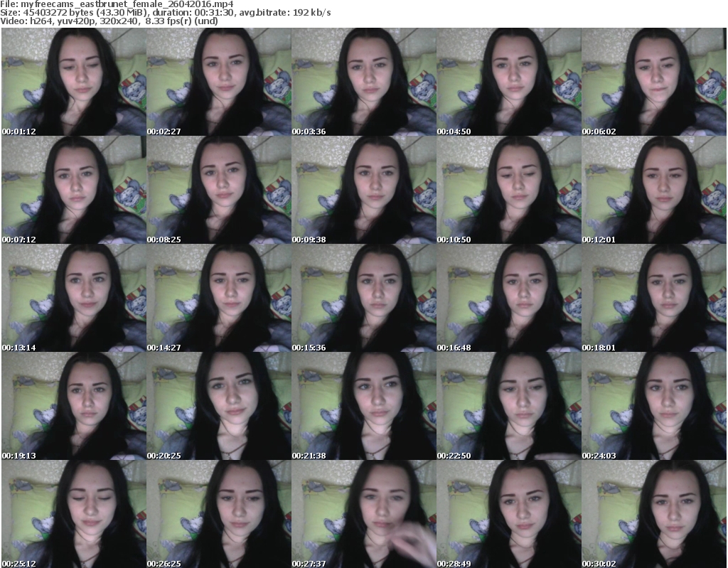Choose the thumbnail stamped 00:19:13
Image resolution: width=728 pixels, height=568 pixels.
tap(74, 406)
